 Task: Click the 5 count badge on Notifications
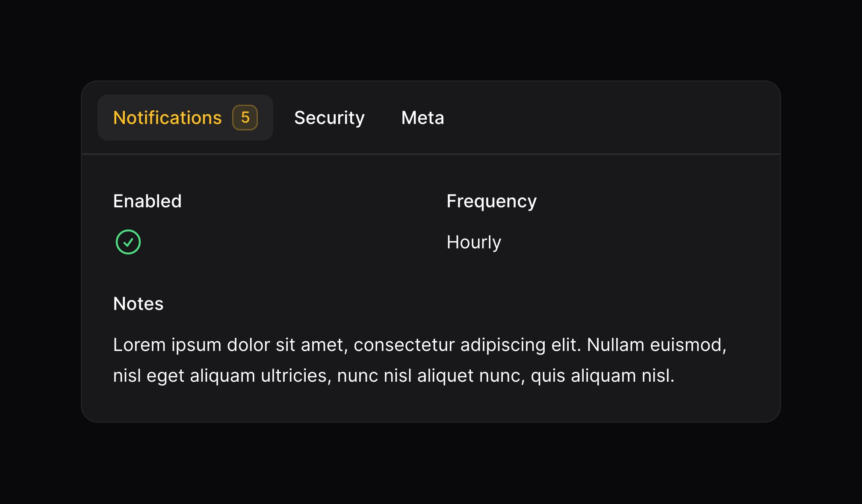[245, 118]
